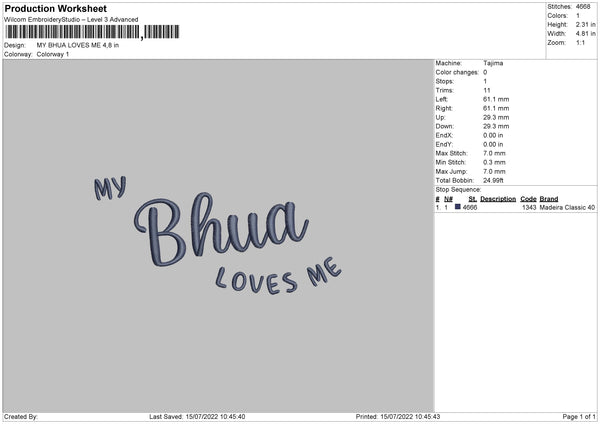
Task: Select the Min Stitch value '0.3 mm'
Action: (x=494, y=163)
